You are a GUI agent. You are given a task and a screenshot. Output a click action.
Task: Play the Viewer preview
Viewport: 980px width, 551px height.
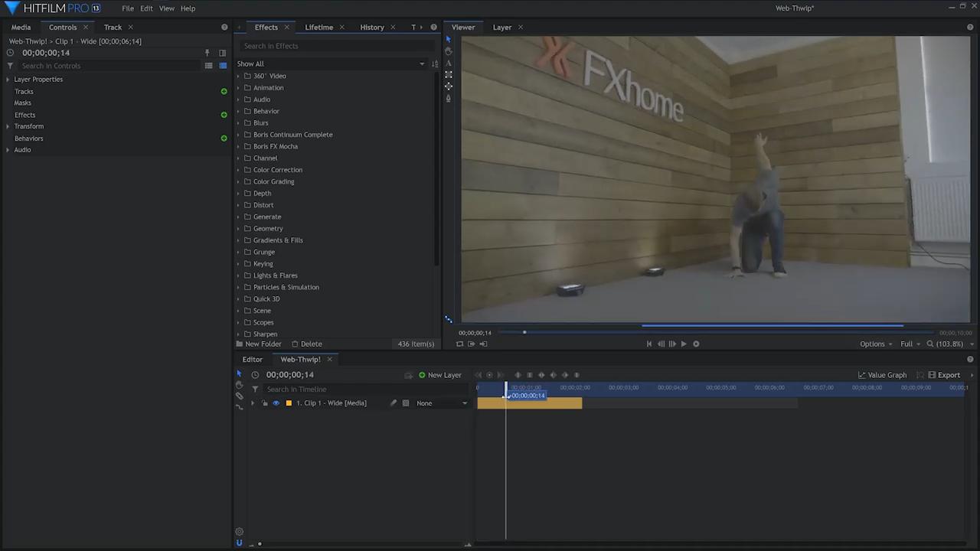point(684,344)
